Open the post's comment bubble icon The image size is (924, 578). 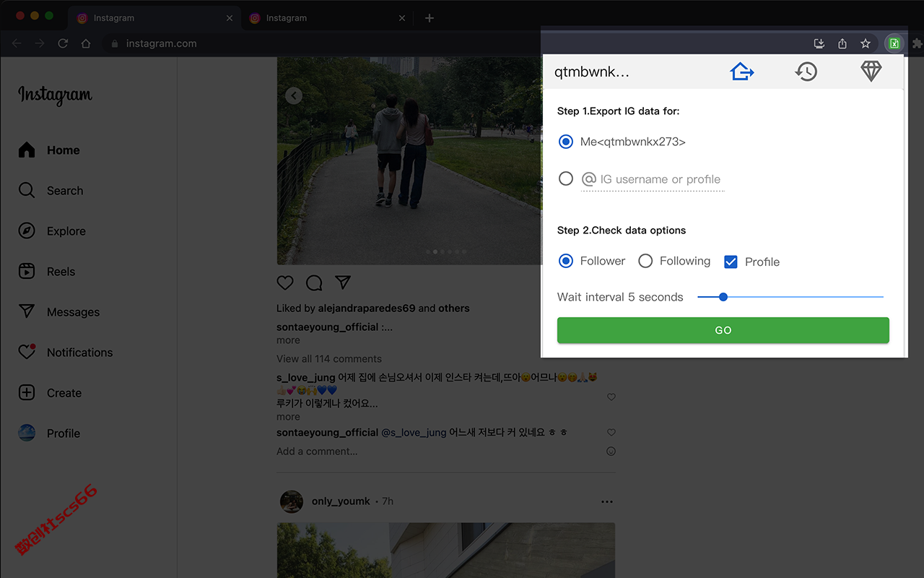[x=314, y=282]
